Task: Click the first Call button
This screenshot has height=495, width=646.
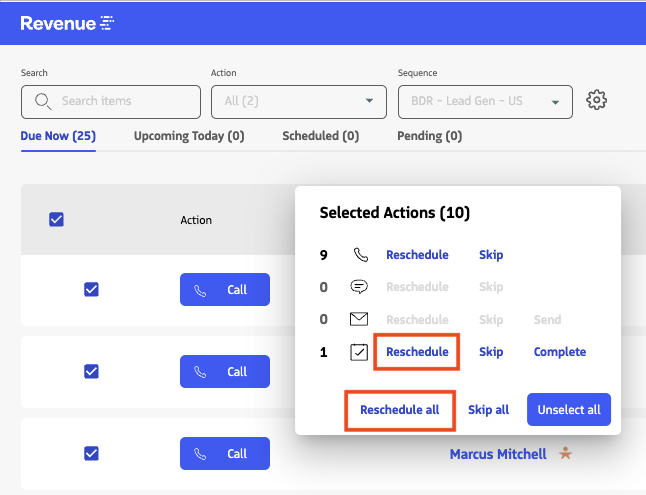Action: 225,289
